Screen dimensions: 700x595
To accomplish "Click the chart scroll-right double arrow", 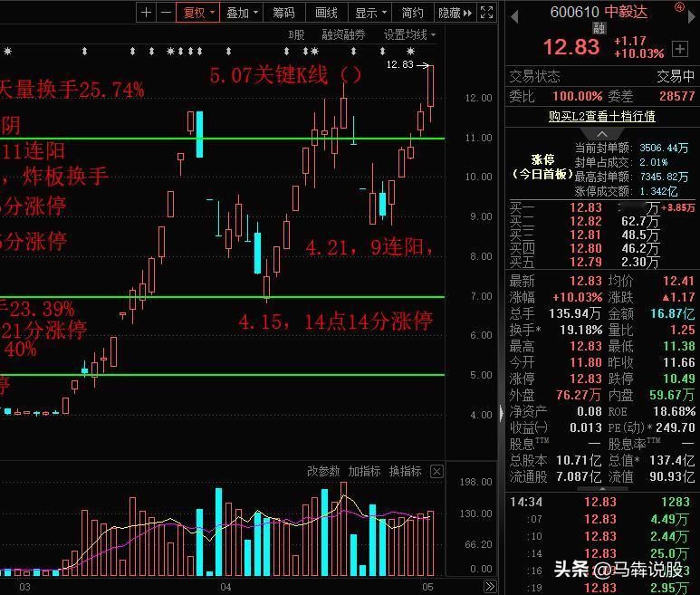I will click(x=490, y=586).
